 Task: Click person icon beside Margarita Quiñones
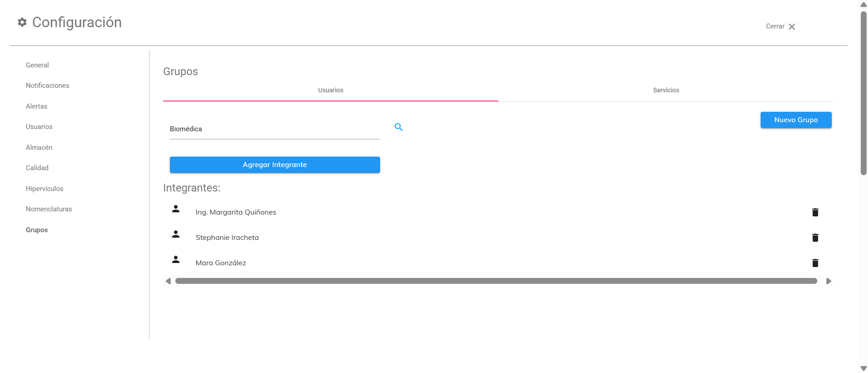176,209
